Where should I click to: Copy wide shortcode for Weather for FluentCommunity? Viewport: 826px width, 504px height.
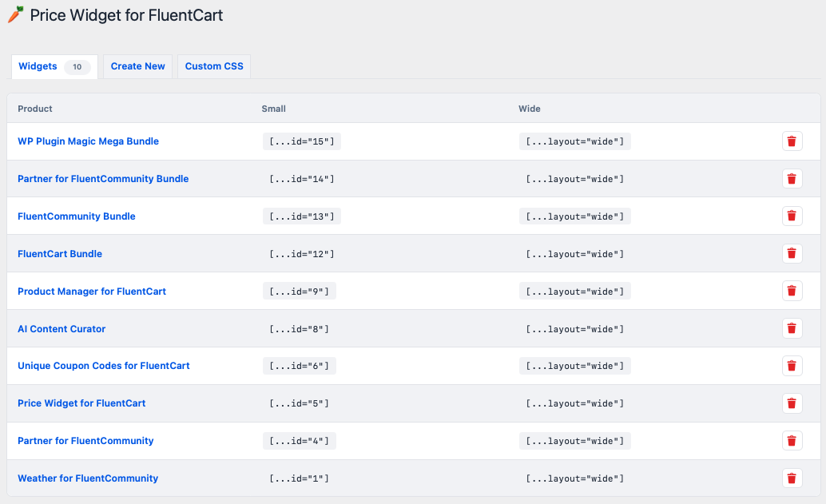pos(574,478)
